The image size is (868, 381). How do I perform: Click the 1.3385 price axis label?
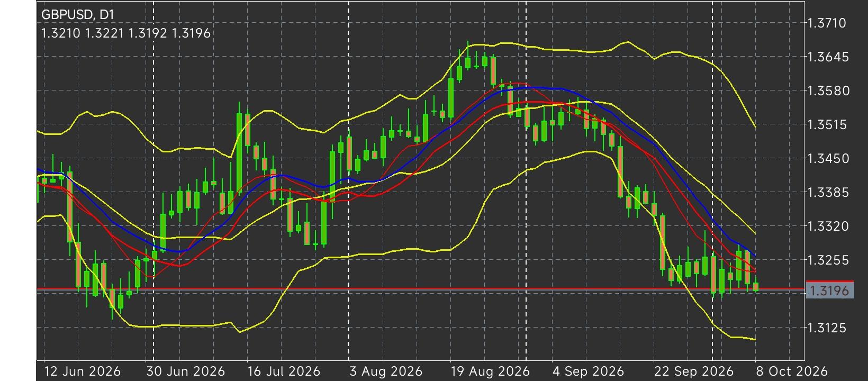pos(827,192)
